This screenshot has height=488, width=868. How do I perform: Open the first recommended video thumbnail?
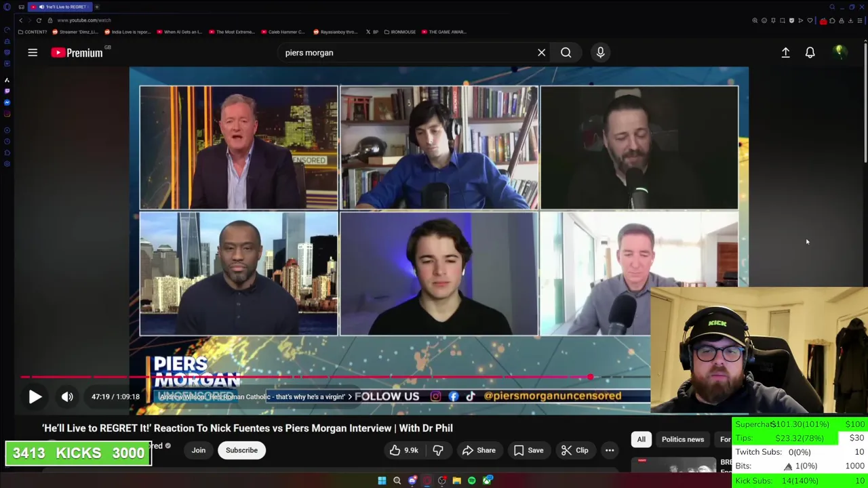673,464
